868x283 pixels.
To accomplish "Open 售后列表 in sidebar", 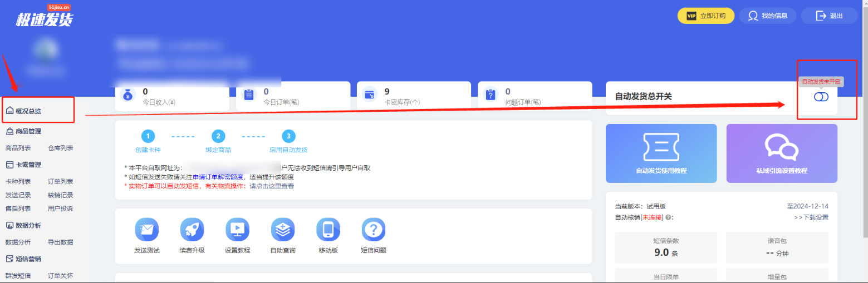I will (x=18, y=208).
